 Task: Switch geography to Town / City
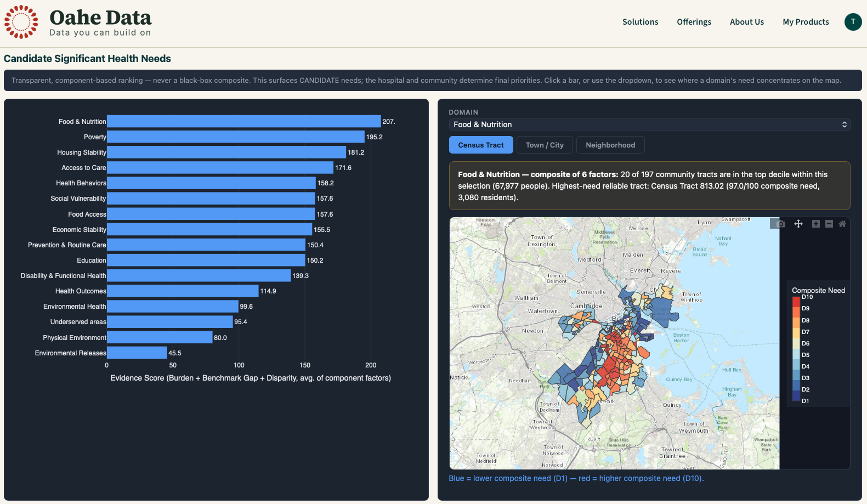(x=545, y=145)
